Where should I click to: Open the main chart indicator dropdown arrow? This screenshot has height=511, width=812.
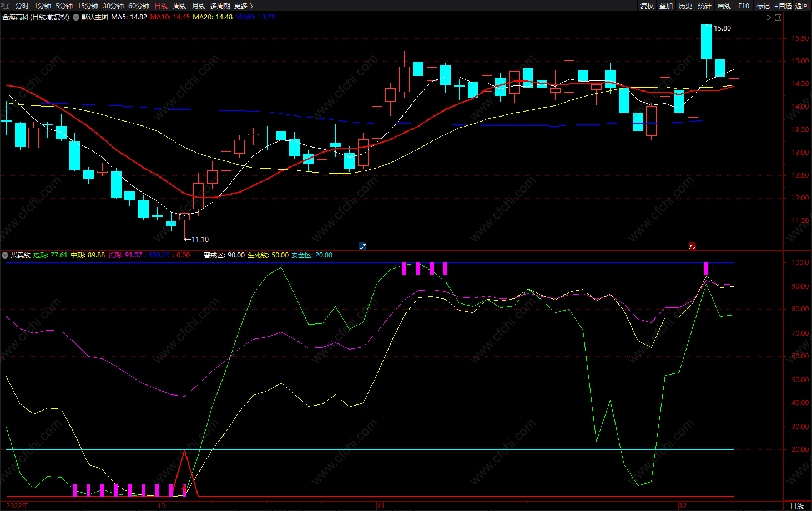click(x=76, y=17)
